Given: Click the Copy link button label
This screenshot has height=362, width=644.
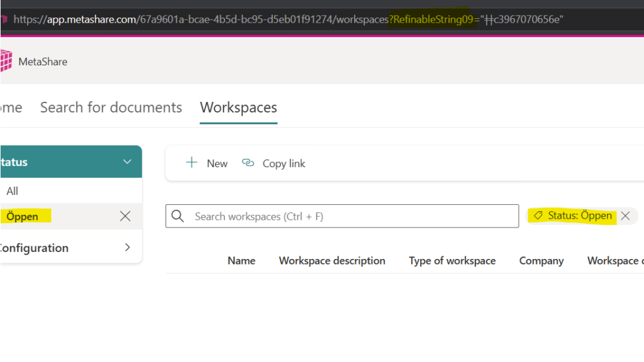Looking at the screenshot, I should tap(284, 163).
